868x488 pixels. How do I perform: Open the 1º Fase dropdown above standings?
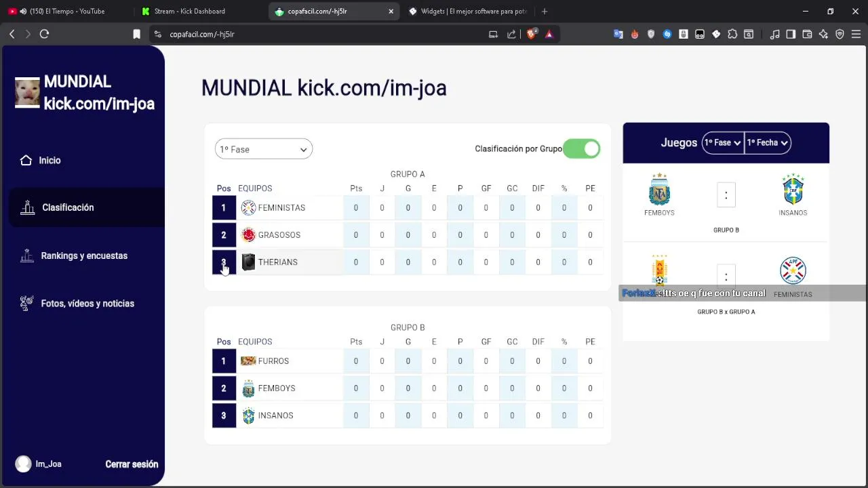coord(264,149)
